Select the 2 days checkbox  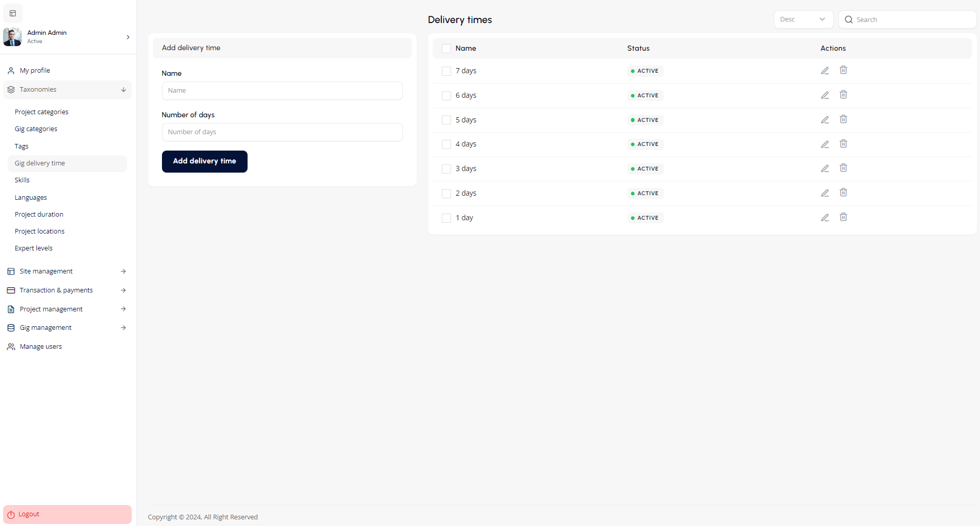(x=446, y=194)
